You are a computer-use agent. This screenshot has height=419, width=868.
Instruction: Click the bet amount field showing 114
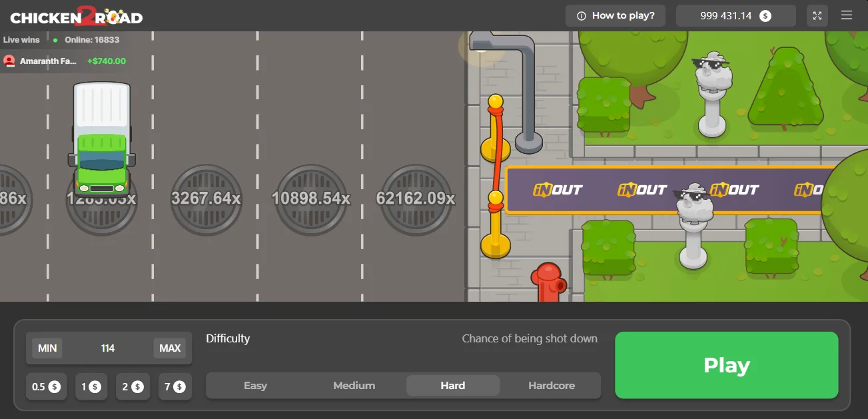click(x=108, y=348)
